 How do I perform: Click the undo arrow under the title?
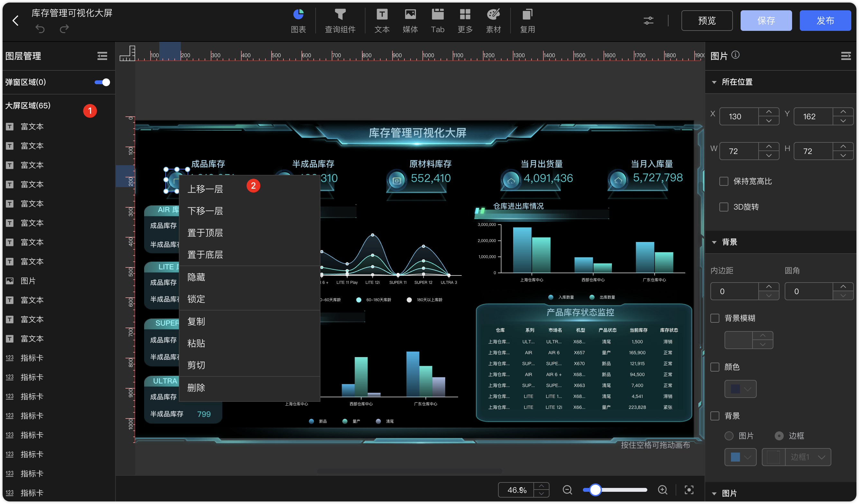40,29
